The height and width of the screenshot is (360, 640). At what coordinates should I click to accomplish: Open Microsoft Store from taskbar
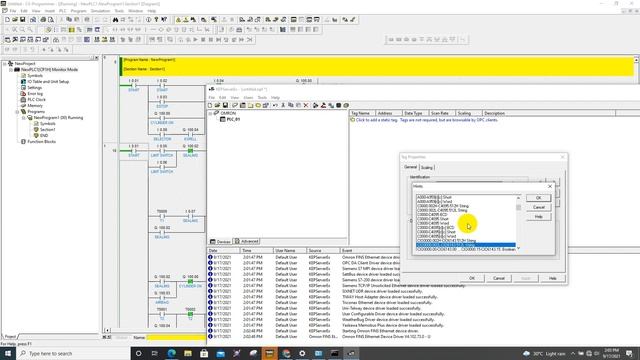(x=204, y=353)
